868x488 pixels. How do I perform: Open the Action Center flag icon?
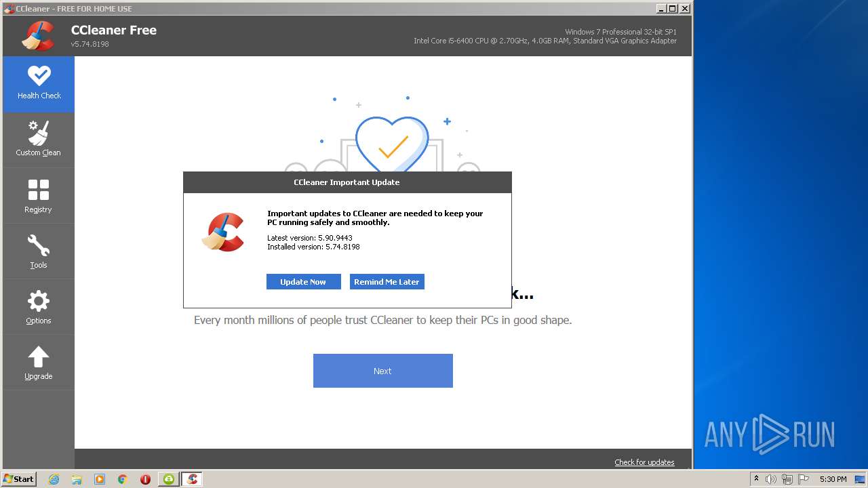click(804, 479)
